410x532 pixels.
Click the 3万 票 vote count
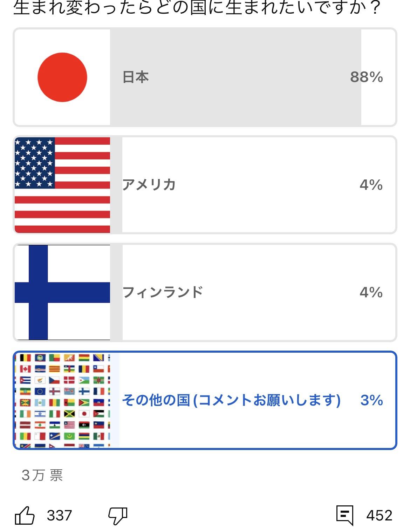[x=42, y=475]
